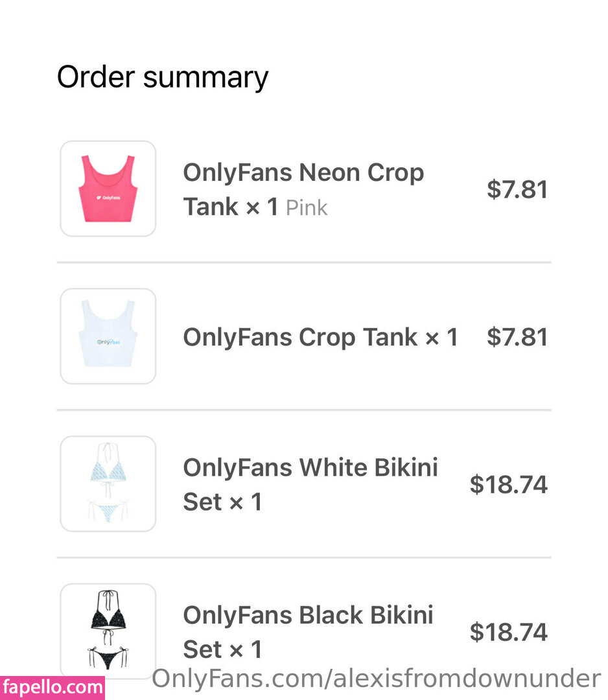Open the white Crop Tank product image
The height and width of the screenshot is (700, 608).
coord(108,336)
